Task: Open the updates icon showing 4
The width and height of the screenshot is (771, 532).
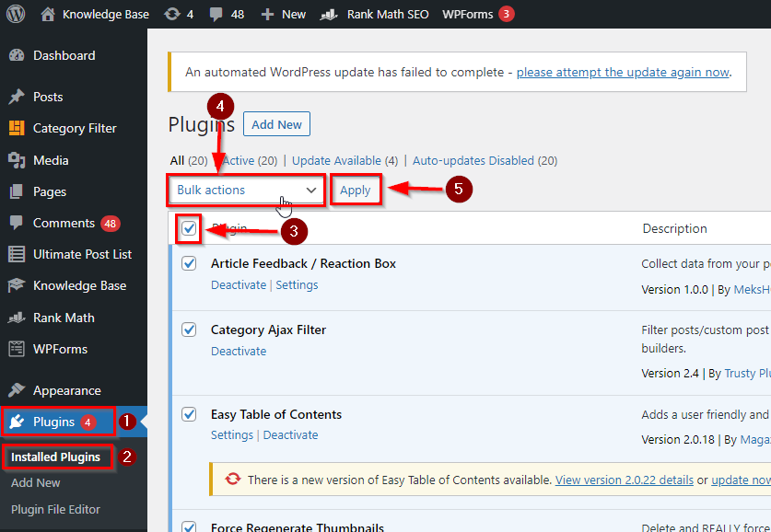Action: pos(172,14)
